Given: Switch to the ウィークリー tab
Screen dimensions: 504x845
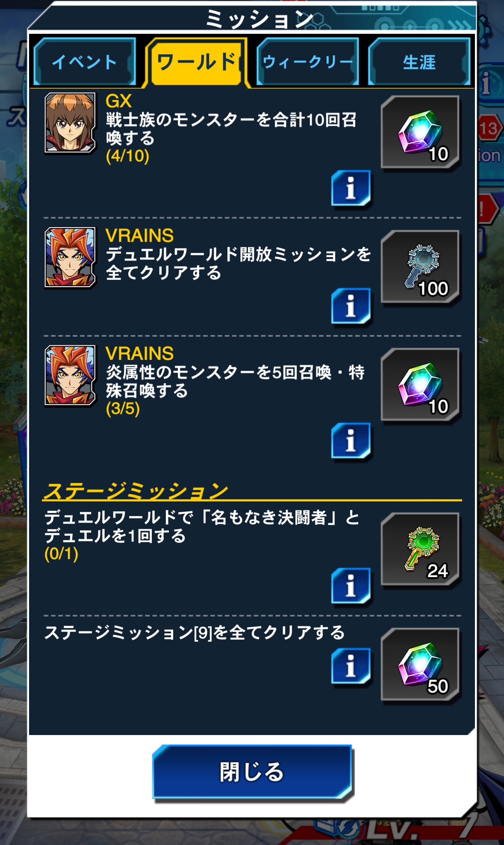Looking at the screenshot, I should pos(307,62).
